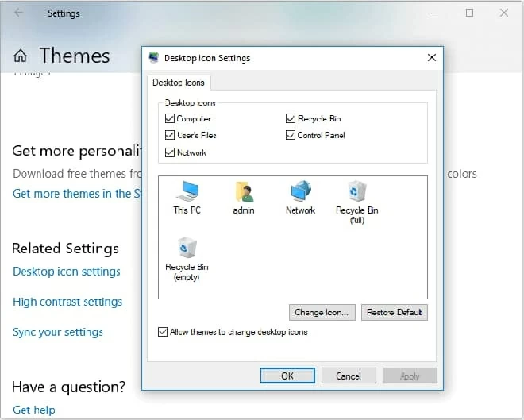Click the Settings home icon

[21, 56]
